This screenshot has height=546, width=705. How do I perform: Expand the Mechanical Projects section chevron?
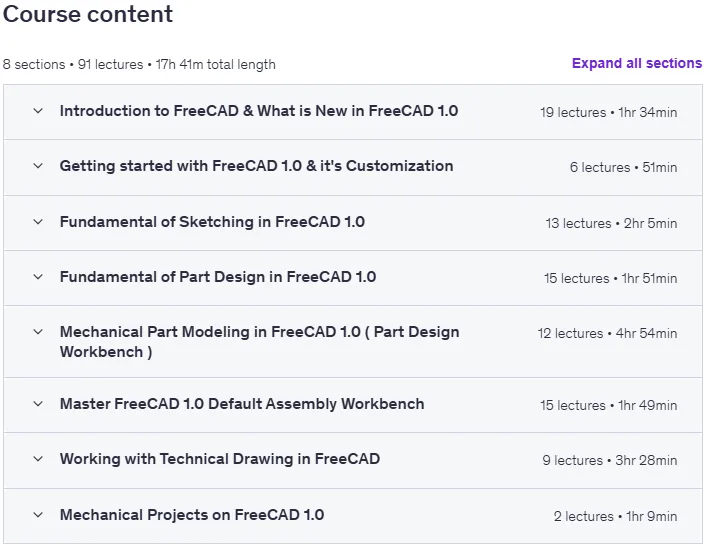pyautogui.click(x=38, y=515)
